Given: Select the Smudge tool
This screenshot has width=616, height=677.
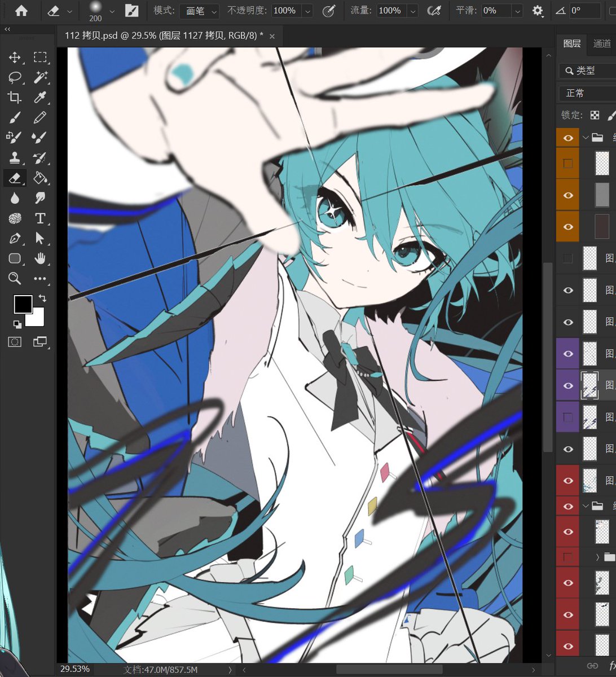Looking at the screenshot, I should (40, 198).
